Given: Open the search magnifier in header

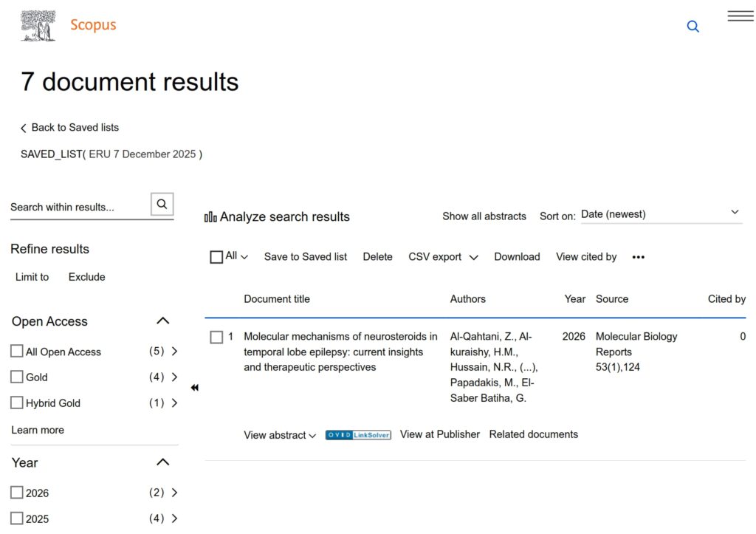Looking at the screenshot, I should point(693,27).
